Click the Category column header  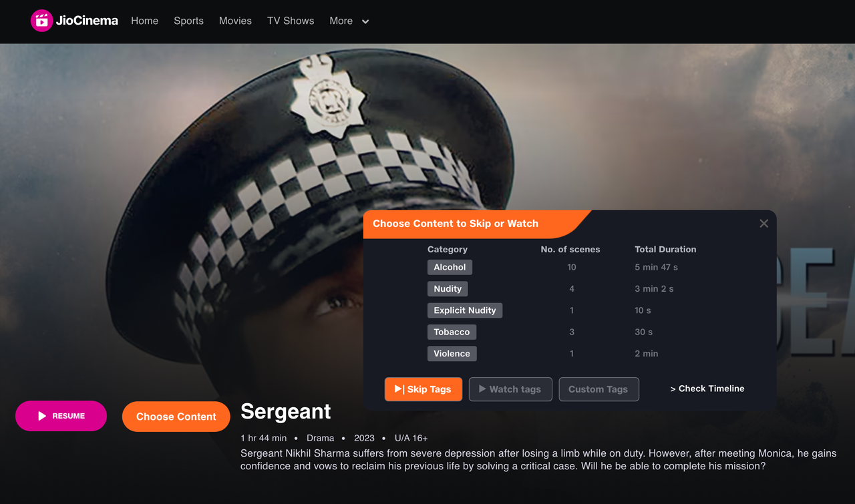click(448, 249)
